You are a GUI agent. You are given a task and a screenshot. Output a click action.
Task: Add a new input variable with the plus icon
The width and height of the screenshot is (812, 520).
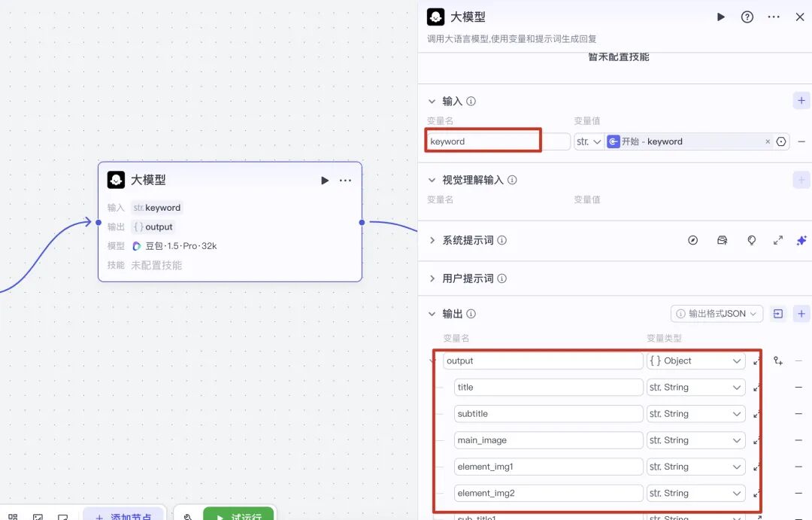[x=801, y=99]
